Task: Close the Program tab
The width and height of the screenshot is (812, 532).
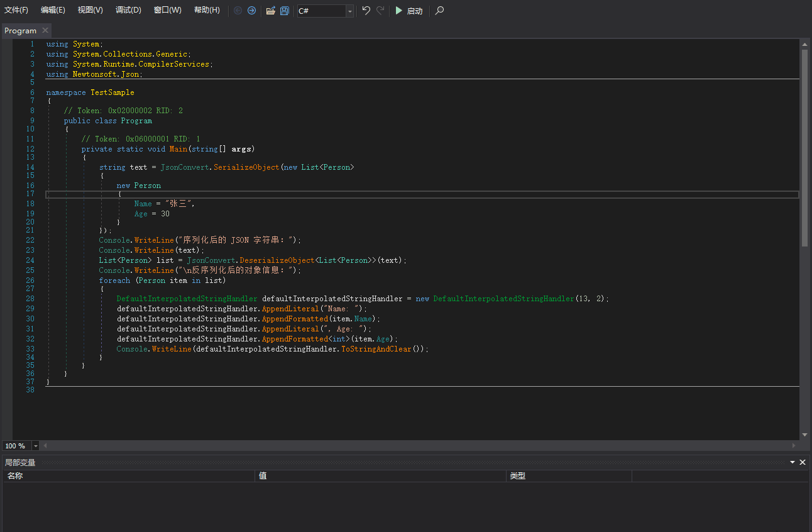Action: (x=45, y=30)
